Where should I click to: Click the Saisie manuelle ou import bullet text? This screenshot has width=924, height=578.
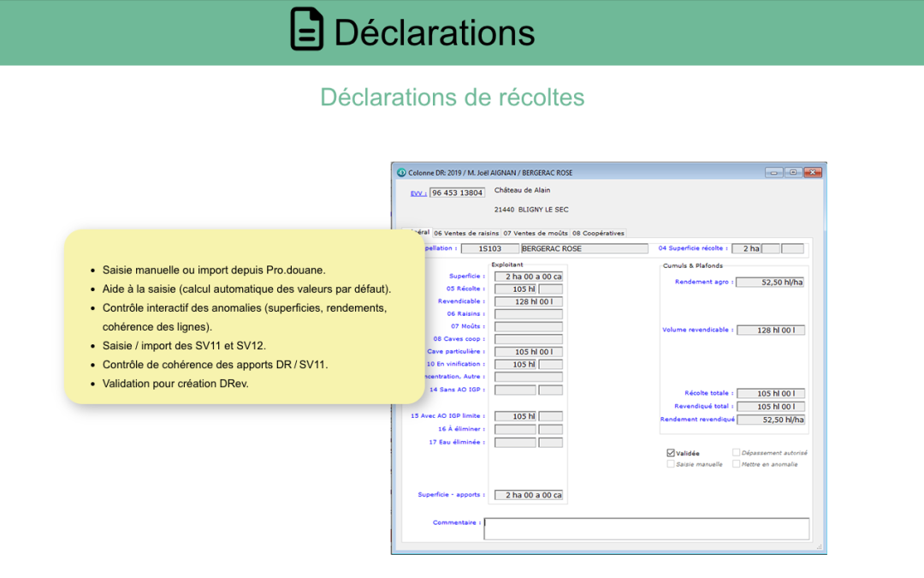pos(214,270)
